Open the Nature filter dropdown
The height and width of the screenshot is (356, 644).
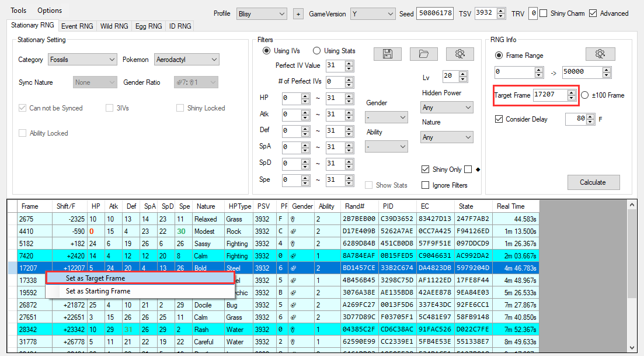447,137
